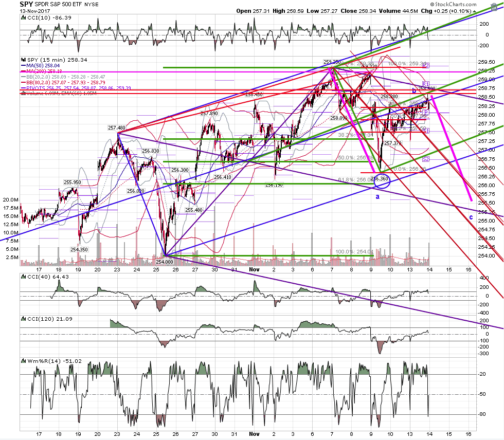Click the trash can icon above the chart
The image size is (504, 440).
click(x=494, y=7)
